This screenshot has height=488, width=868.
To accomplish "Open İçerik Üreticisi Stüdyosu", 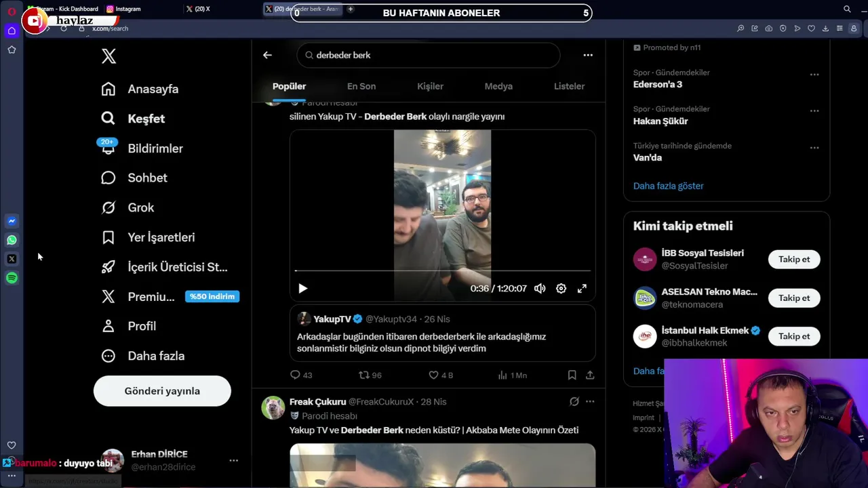I will [x=164, y=267].
